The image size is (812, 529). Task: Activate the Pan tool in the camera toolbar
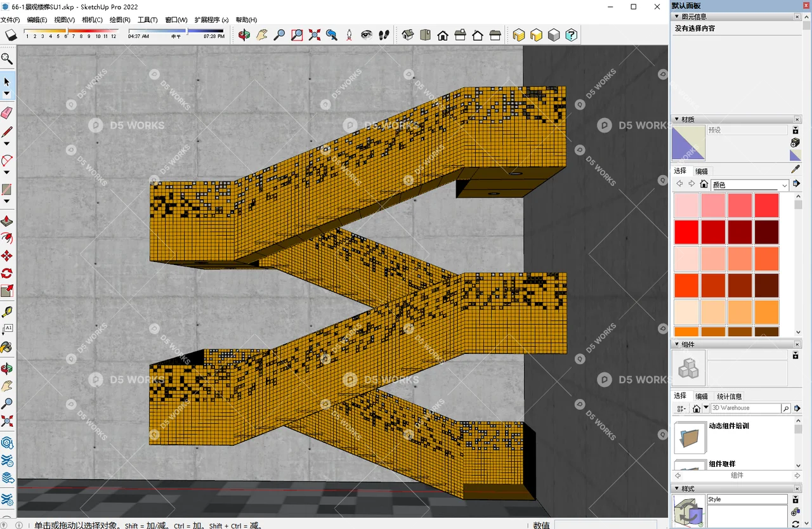[261, 35]
